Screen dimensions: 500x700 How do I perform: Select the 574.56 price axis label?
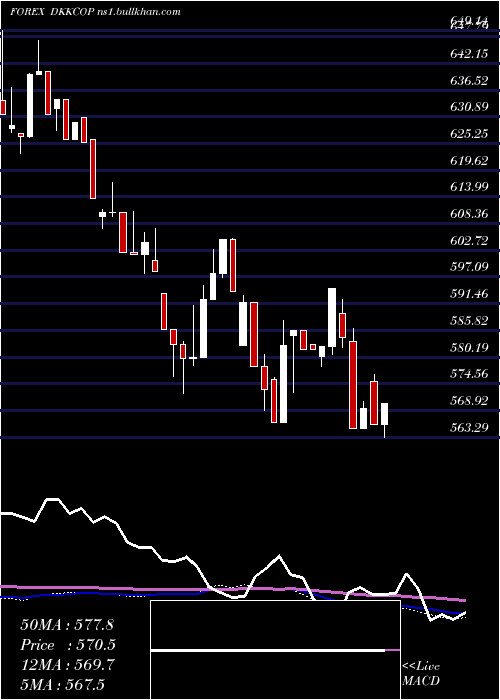[x=469, y=374]
